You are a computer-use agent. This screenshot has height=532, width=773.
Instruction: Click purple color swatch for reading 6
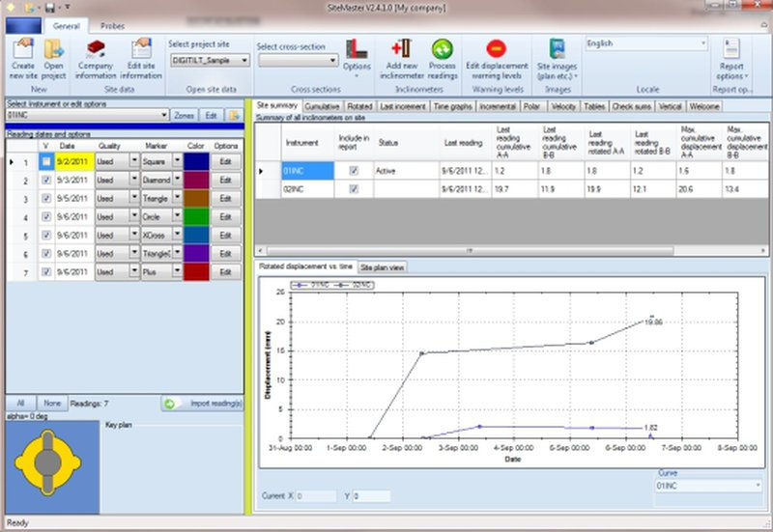tap(196, 254)
